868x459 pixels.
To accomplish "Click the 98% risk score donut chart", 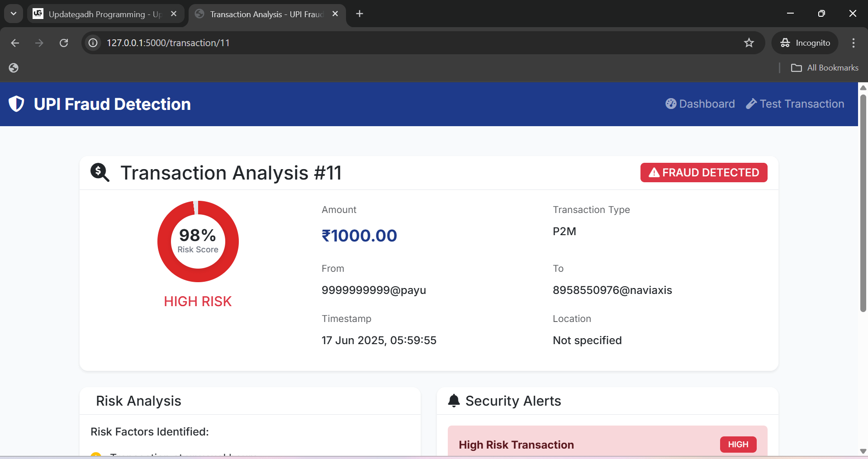I will coord(198,241).
